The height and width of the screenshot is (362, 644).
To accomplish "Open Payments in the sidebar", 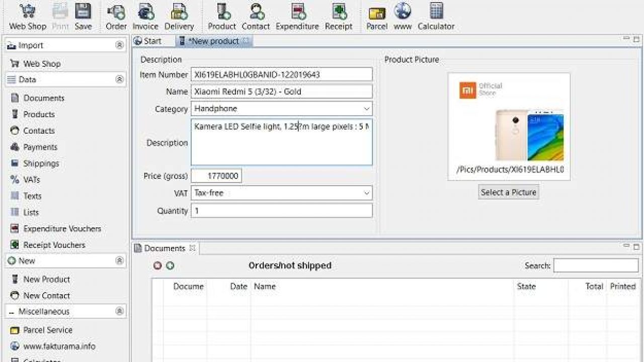I will point(34,147).
